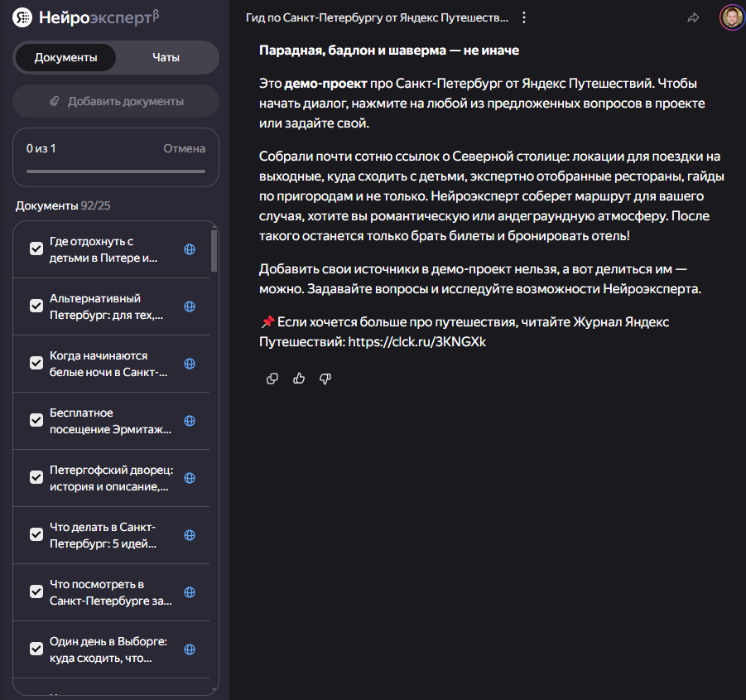Click the Нейроэксперт logo icon
Viewport: 746px width, 700px height.
click(22, 17)
